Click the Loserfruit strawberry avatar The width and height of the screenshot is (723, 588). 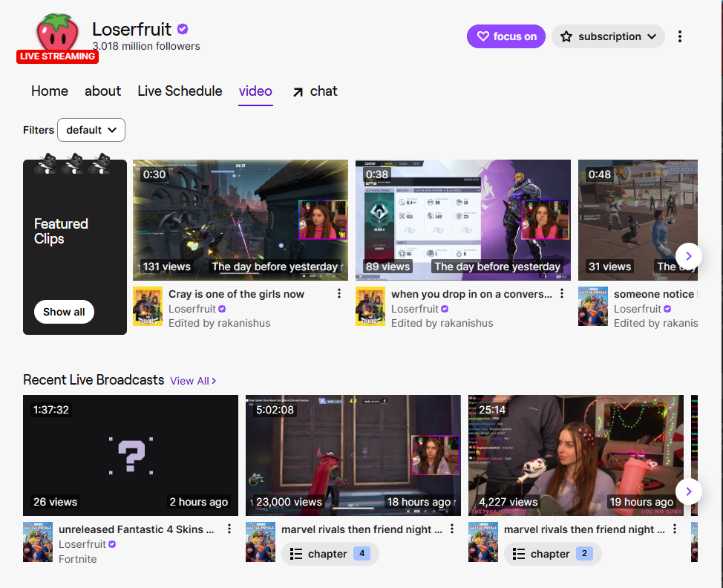pos(57,32)
